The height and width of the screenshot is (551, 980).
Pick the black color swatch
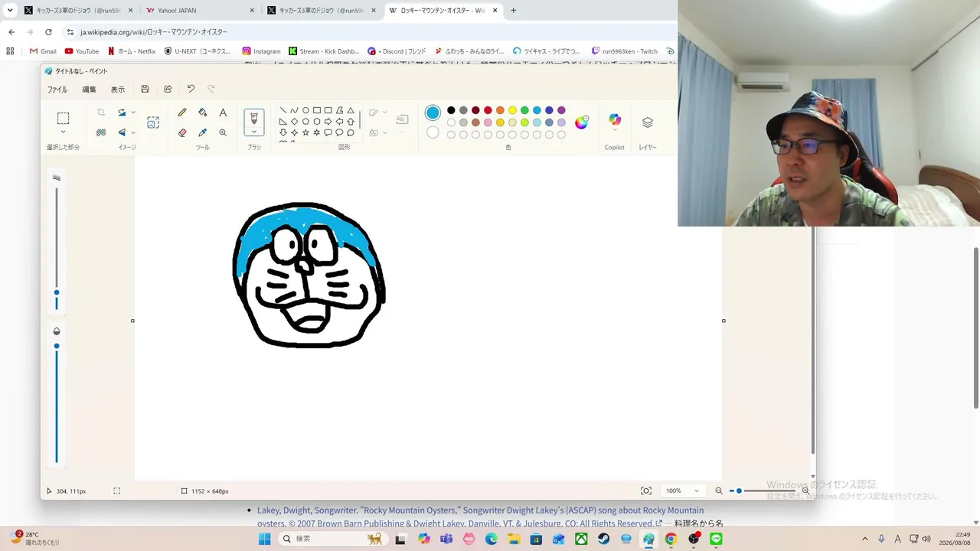click(x=451, y=110)
